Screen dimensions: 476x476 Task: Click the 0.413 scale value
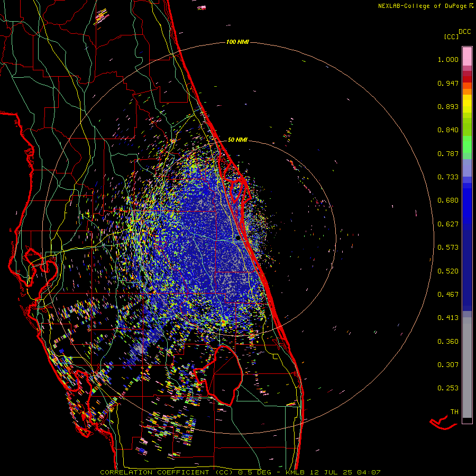click(448, 318)
